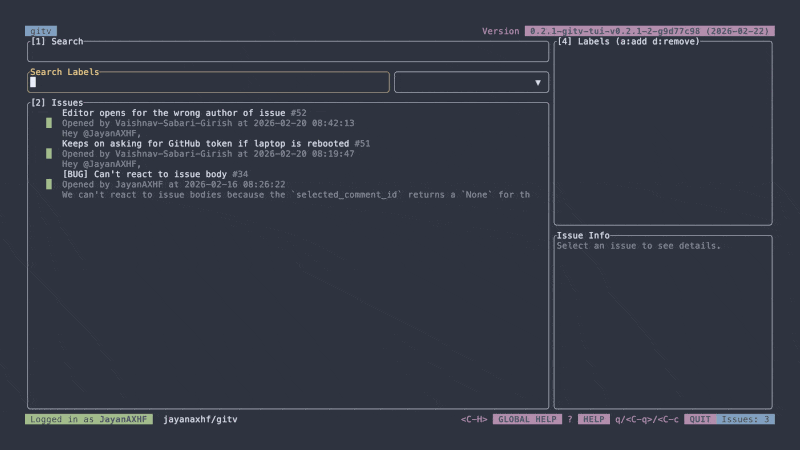Click the Issue Info panel title
The width and height of the screenshot is (800, 450).
(x=583, y=236)
